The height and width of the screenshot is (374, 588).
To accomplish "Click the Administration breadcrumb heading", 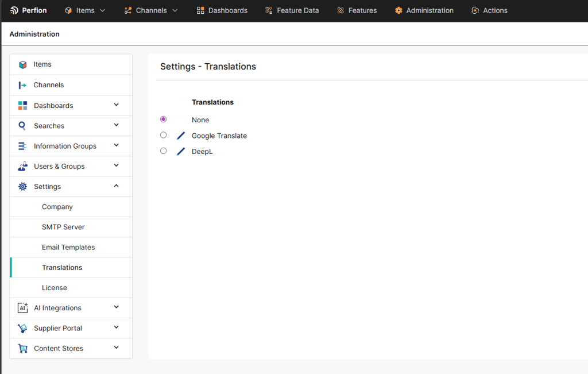I will (34, 34).
